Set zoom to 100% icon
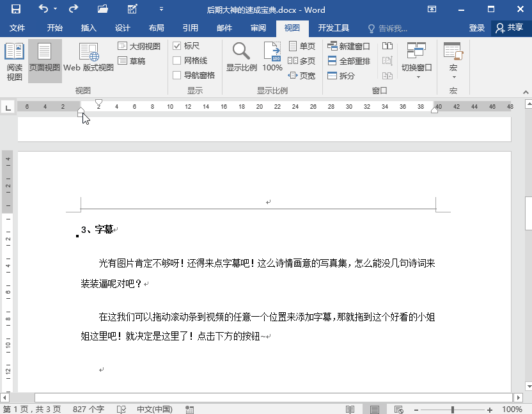The image size is (532, 414). click(x=272, y=58)
